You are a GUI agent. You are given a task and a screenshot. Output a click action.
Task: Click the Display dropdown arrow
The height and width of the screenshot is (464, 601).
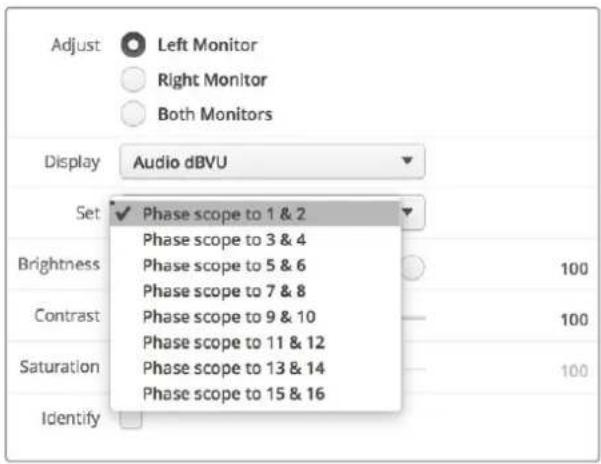click(407, 160)
